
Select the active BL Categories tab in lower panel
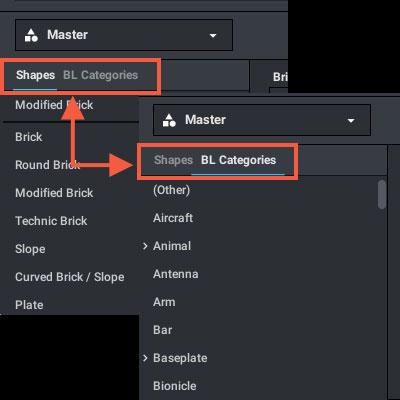[238, 160]
